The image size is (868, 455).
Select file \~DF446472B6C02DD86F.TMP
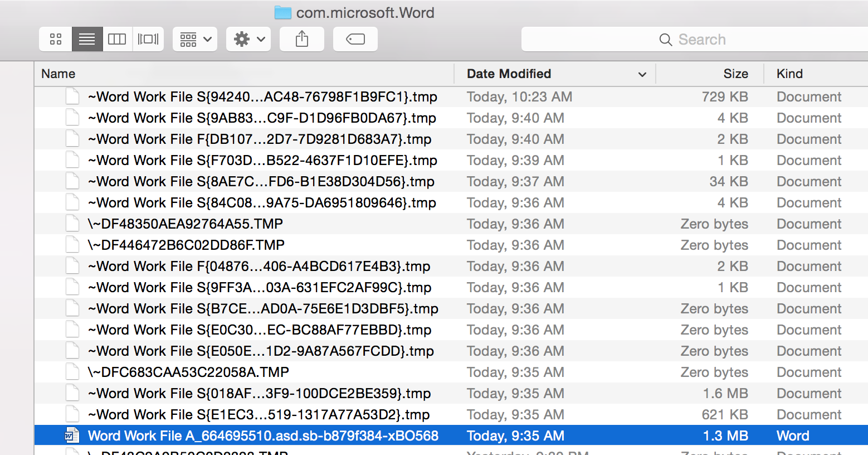click(186, 245)
